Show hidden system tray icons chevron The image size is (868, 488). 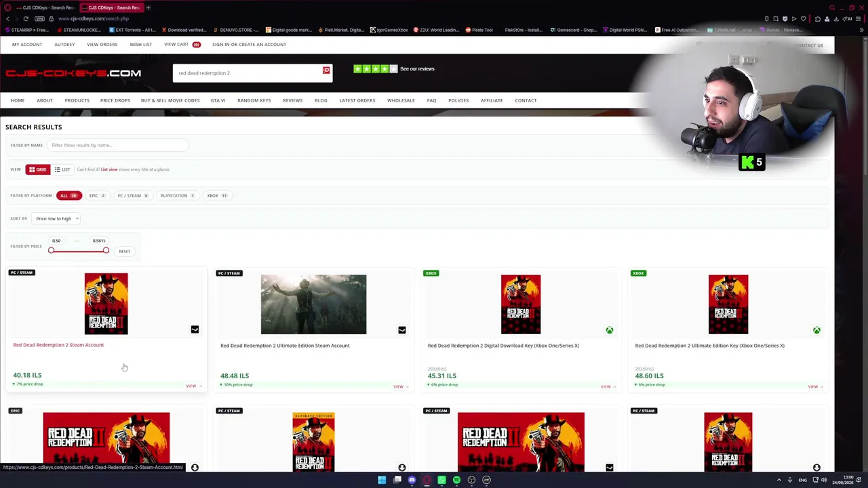pyautogui.click(x=778, y=480)
